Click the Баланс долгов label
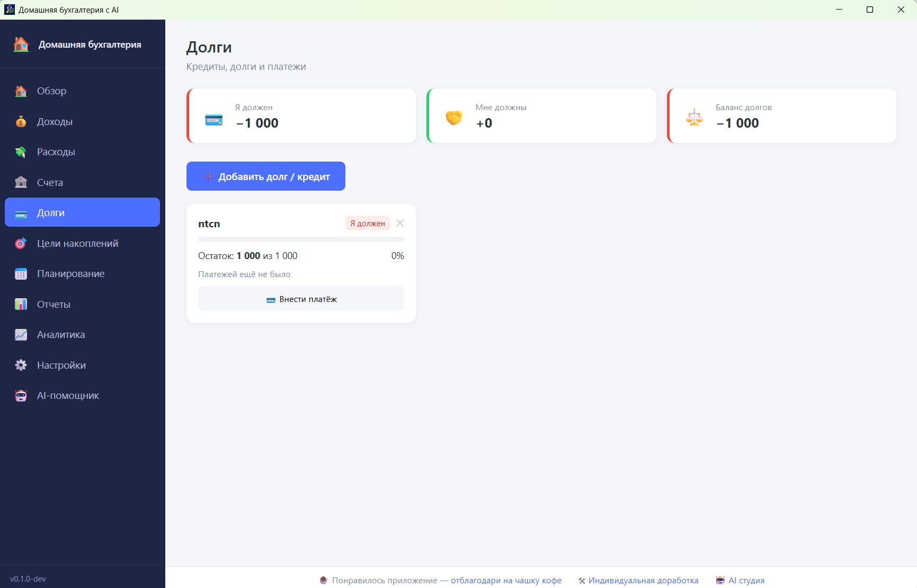This screenshot has height=588, width=917. tap(744, 108)
